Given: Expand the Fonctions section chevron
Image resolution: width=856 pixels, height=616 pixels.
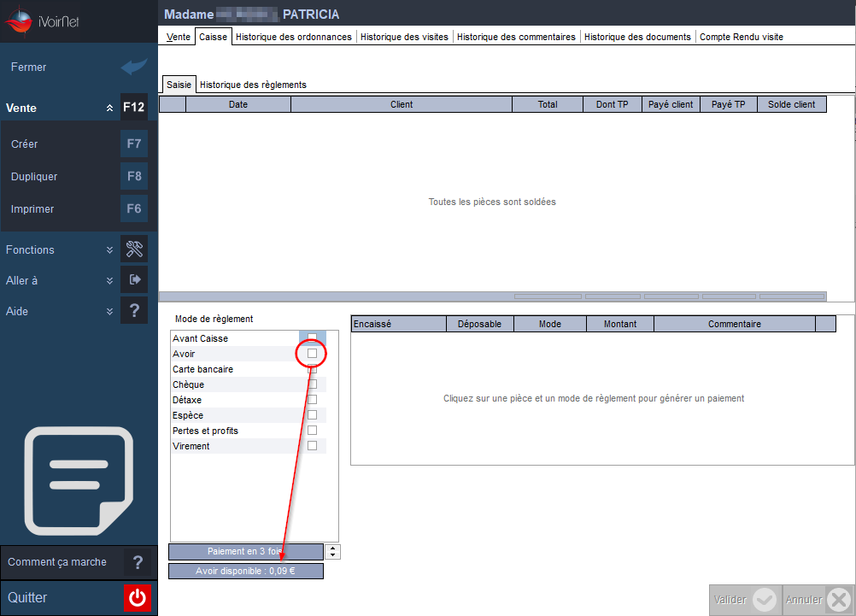Looking at the screenshot, I should point(109,249).
